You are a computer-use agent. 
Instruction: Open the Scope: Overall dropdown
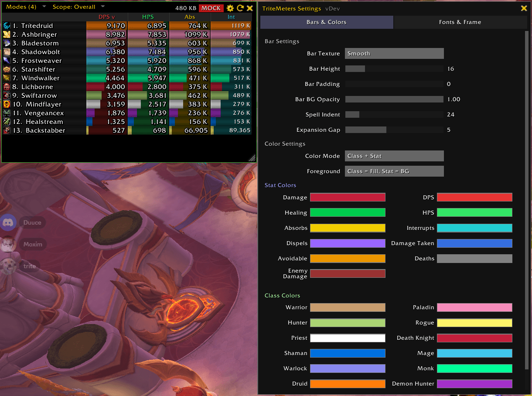click(x=78, y=7)
